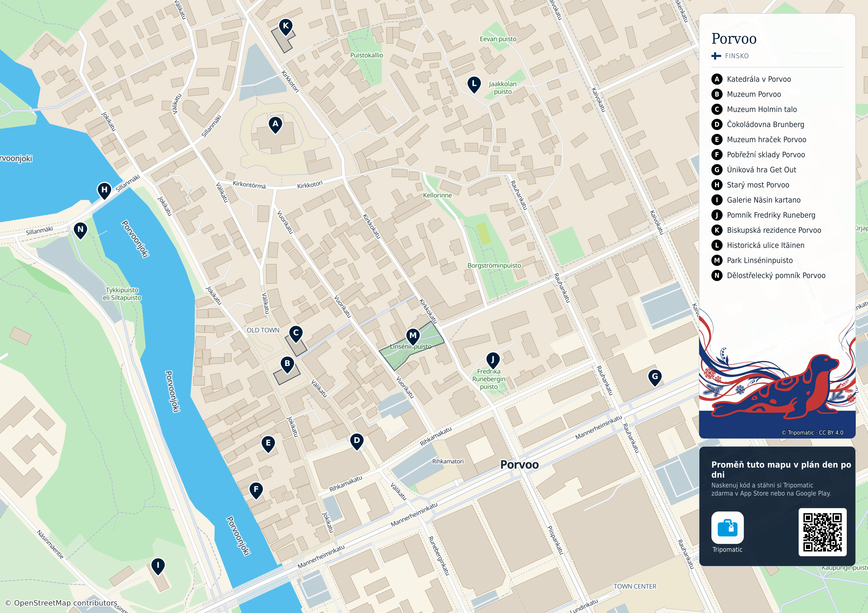The image size is (868, 613).
Task: Select map pin N by Sillanmäki
Action: coord(80,230)
